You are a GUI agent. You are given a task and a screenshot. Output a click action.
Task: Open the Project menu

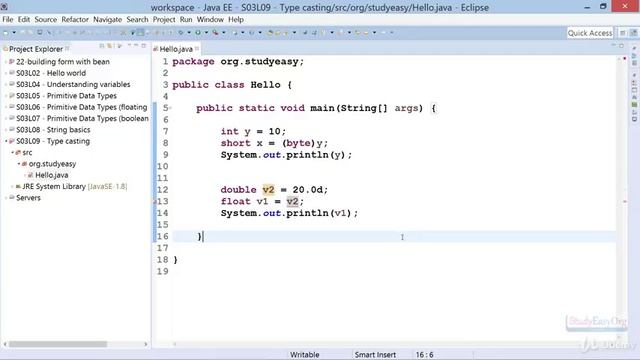tap(164, 19)
